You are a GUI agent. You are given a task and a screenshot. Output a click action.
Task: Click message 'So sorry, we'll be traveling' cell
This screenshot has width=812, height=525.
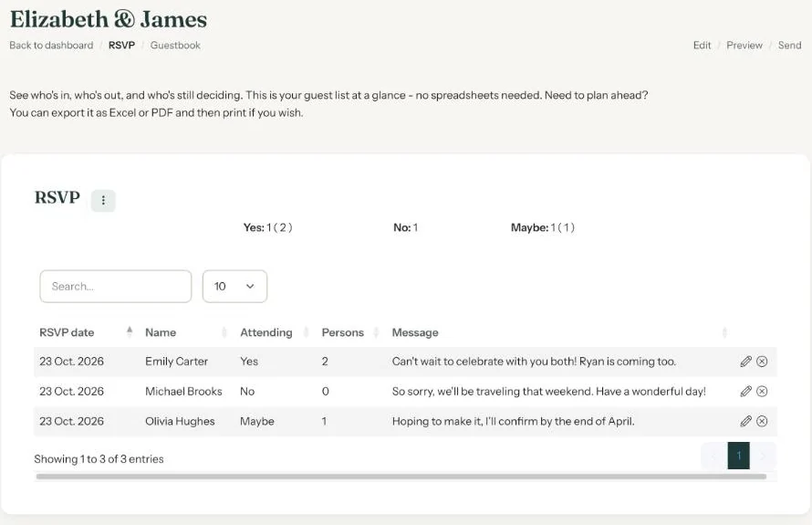coord(548,392)
